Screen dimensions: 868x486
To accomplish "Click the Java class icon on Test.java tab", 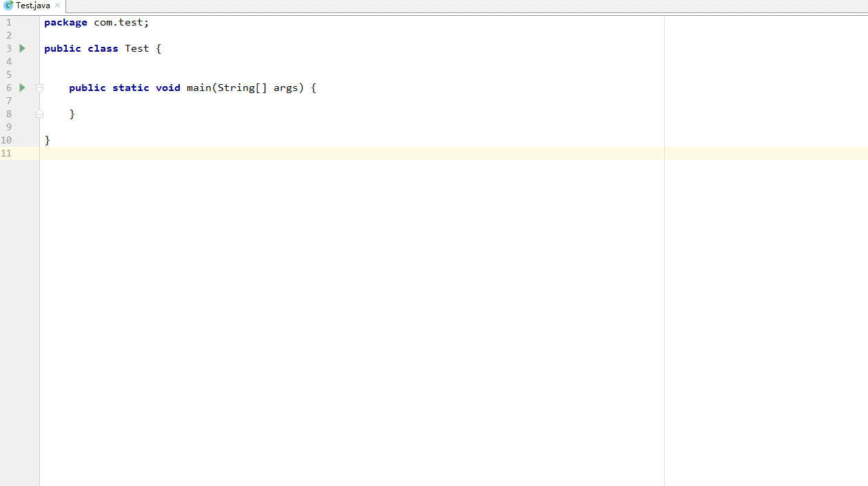I will [x=8, y=6].
